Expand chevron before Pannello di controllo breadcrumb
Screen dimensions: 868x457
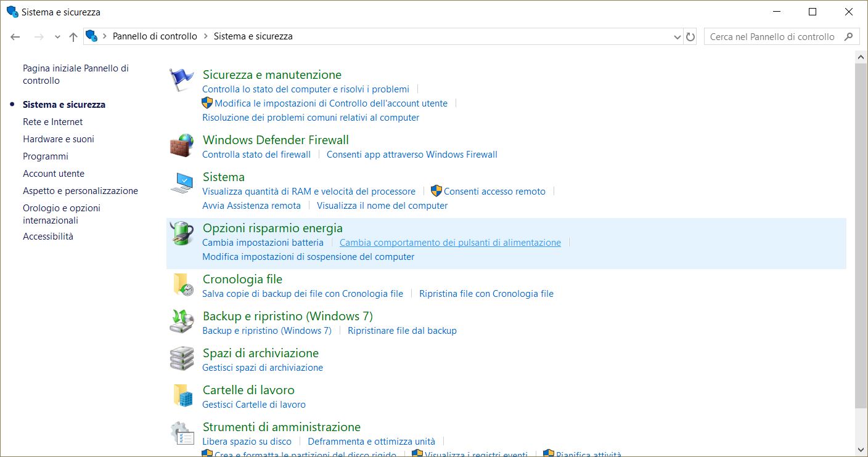[105, 36]
